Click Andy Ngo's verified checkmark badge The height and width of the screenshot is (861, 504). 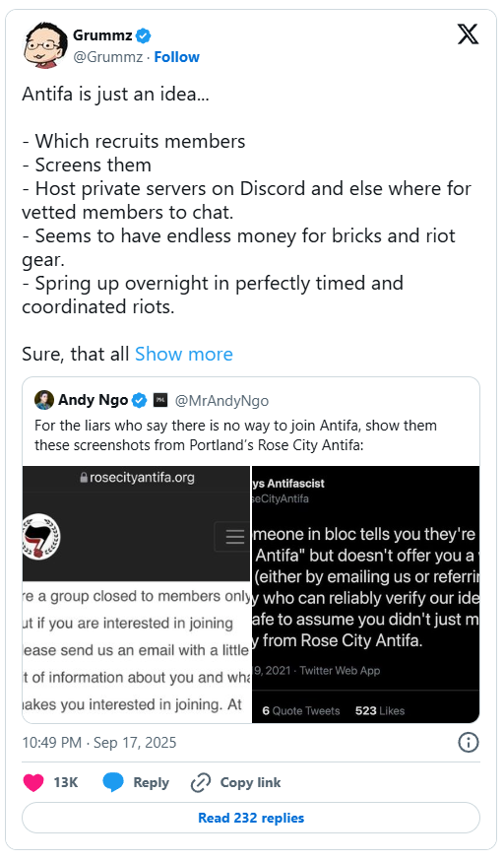click(140, 400)
